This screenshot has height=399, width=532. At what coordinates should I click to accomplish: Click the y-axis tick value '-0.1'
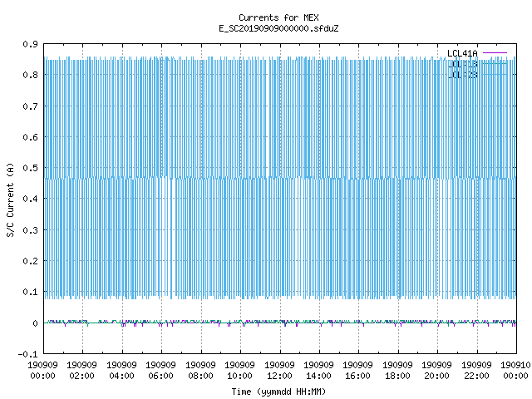pyautogui.click(x=27, y=354)
